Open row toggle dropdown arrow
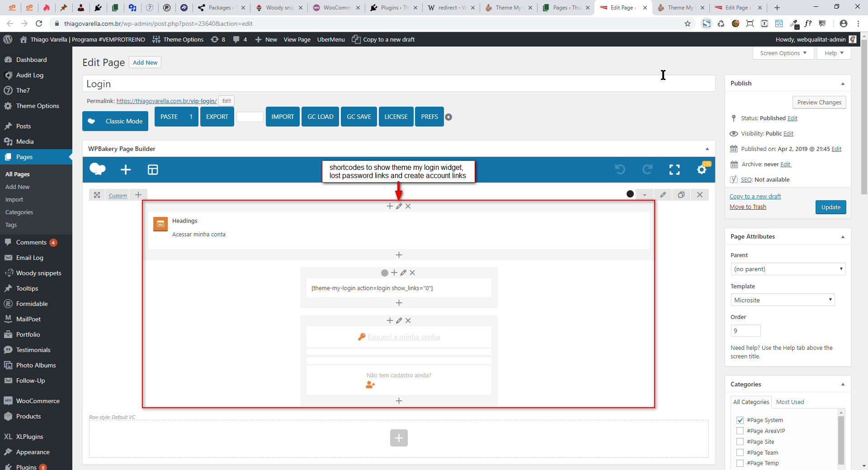The height and width of the screenshot is (470, 868). pyautogui.click(x=645, y=195)
